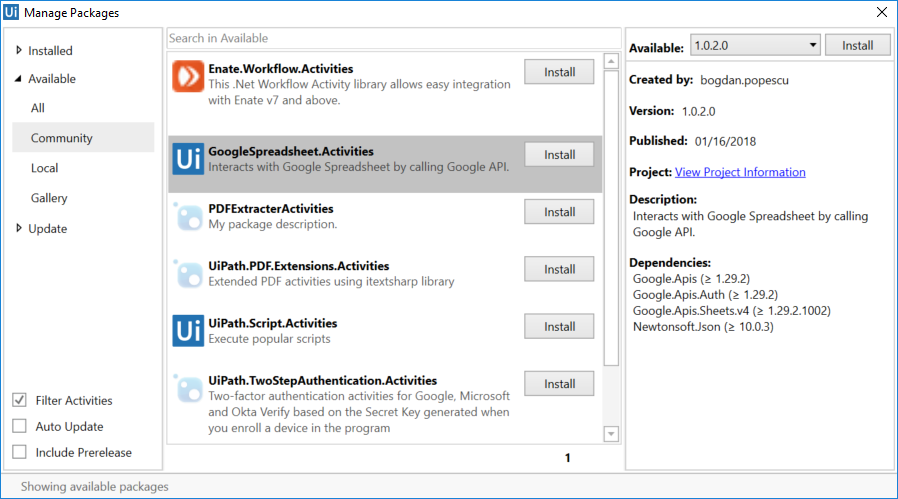Click the package list scroll up arrow
898x499 pixels.
click(611, 61)
